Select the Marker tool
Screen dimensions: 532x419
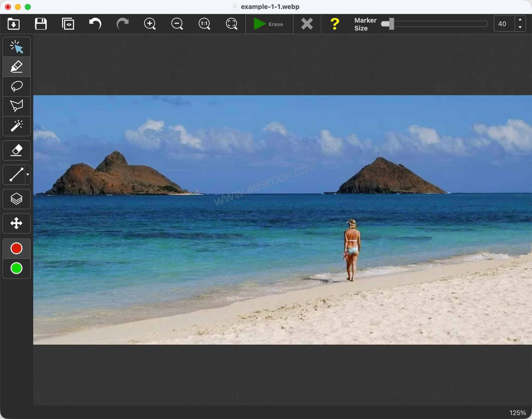[17, 67]
